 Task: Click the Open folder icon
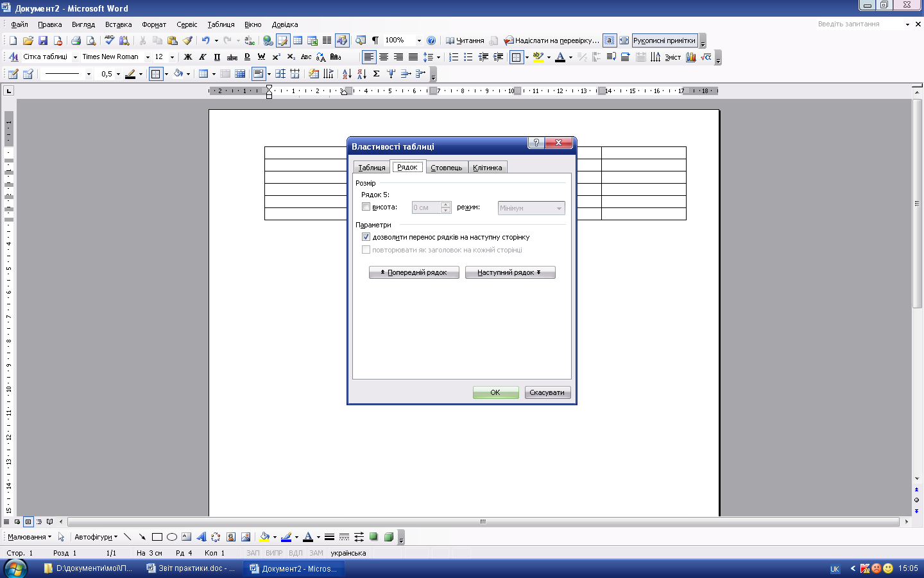pyautogui.click(x=28, y=40)
